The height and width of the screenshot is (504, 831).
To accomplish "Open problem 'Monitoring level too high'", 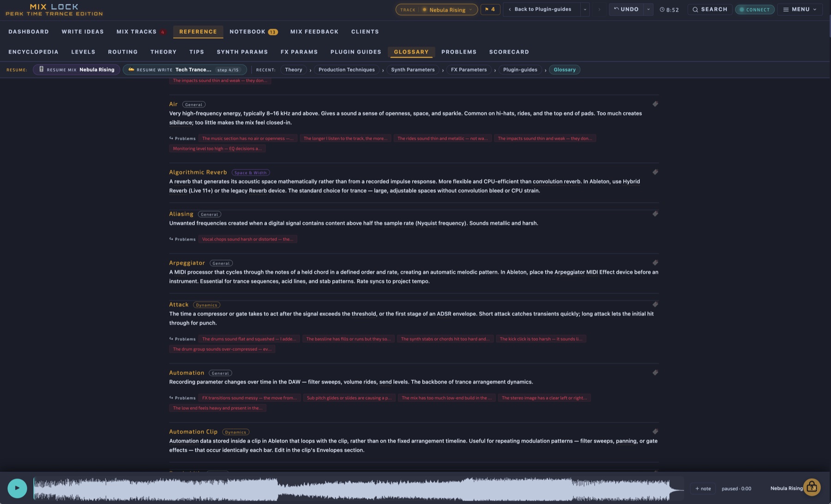I will 217,149.
